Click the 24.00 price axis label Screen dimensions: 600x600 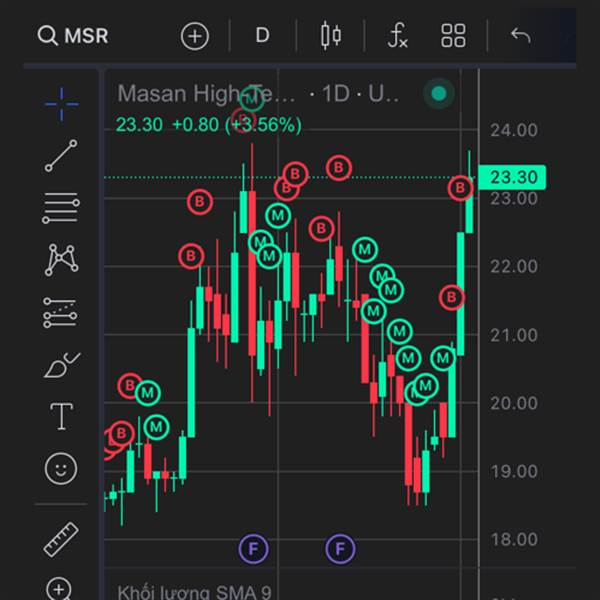click(x=514, y=130)
